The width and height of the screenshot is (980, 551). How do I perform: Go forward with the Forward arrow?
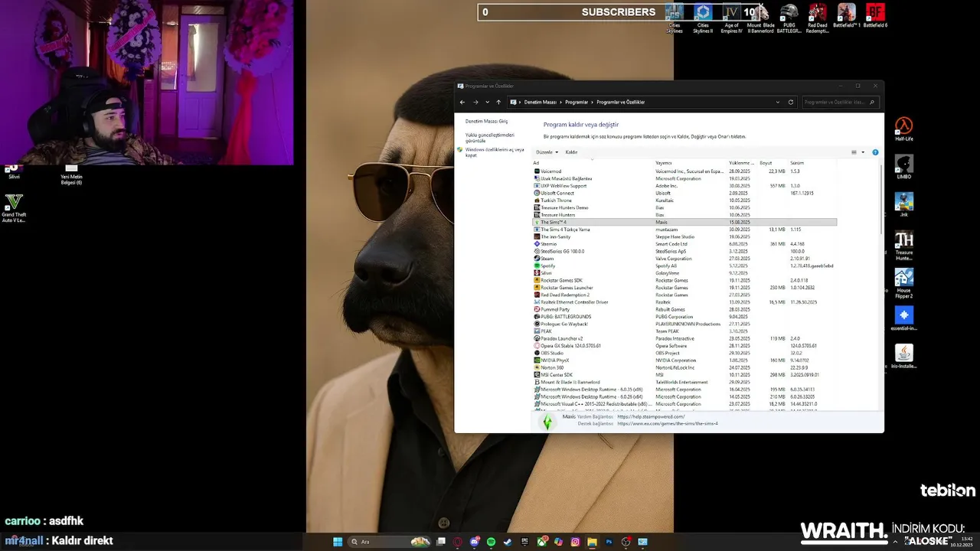tap(475, 102)
